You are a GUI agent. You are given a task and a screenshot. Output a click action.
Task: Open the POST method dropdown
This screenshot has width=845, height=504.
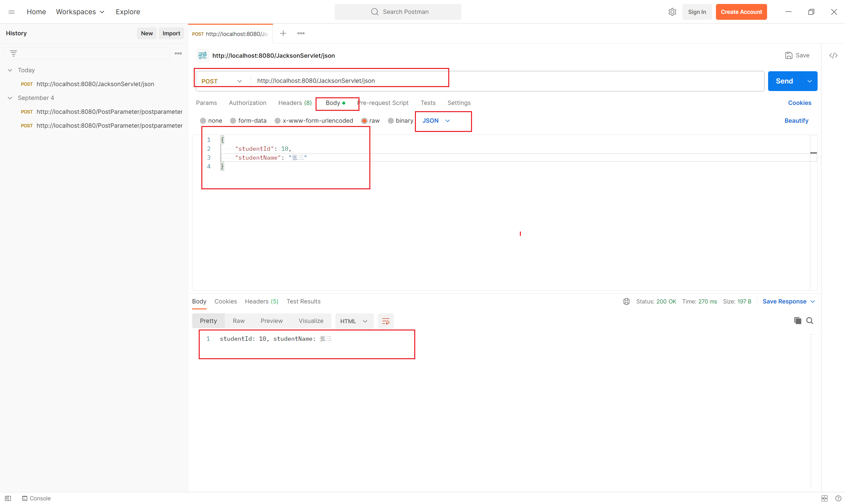pos(221,81)
